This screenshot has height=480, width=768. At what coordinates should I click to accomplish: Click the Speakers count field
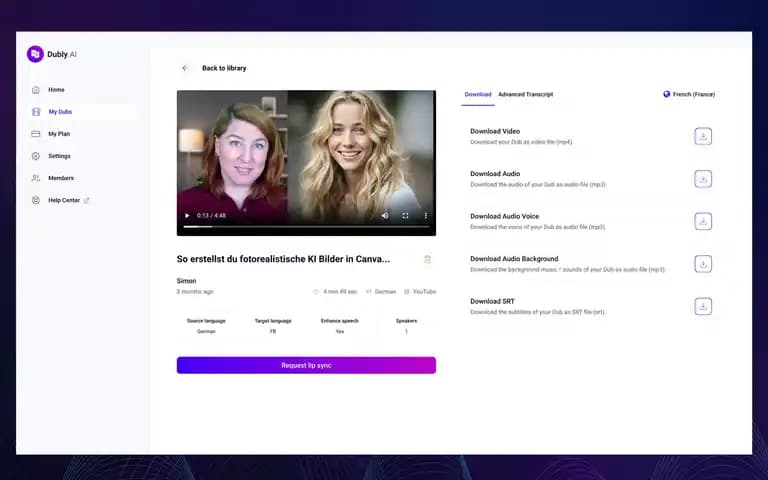coord(406,326)
